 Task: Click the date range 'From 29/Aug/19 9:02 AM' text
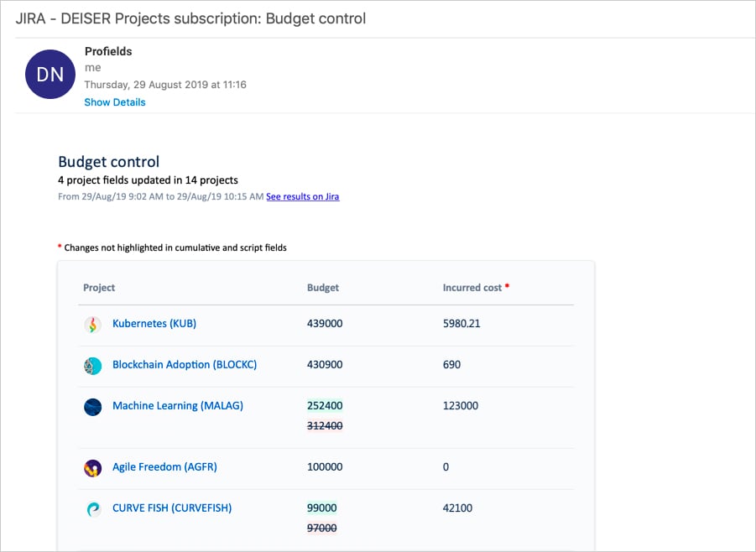click(x=161, y=196)
